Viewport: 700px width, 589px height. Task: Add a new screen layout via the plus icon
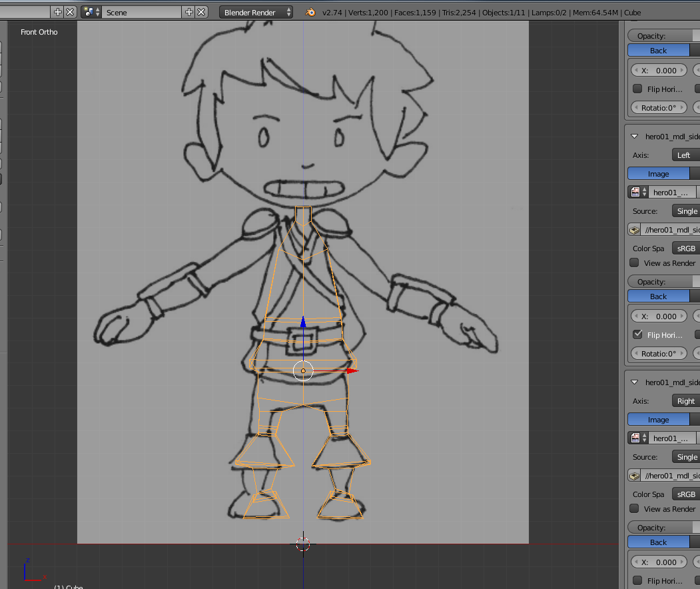57,11
